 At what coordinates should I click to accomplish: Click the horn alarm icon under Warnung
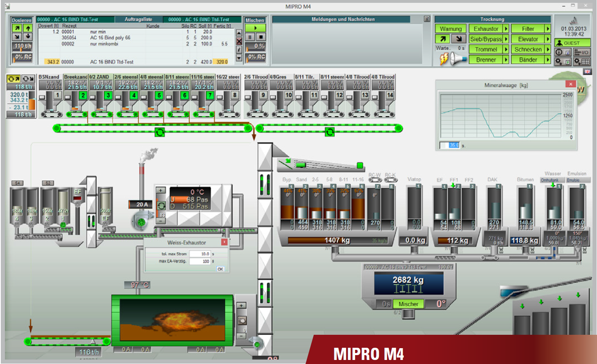point(458,60)
